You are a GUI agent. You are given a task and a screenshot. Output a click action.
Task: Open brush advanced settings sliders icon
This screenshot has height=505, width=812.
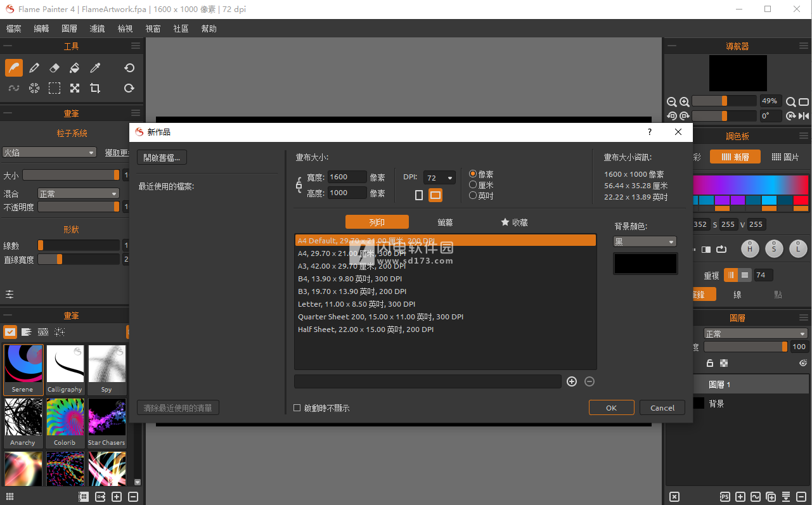(x=10, y=294)
